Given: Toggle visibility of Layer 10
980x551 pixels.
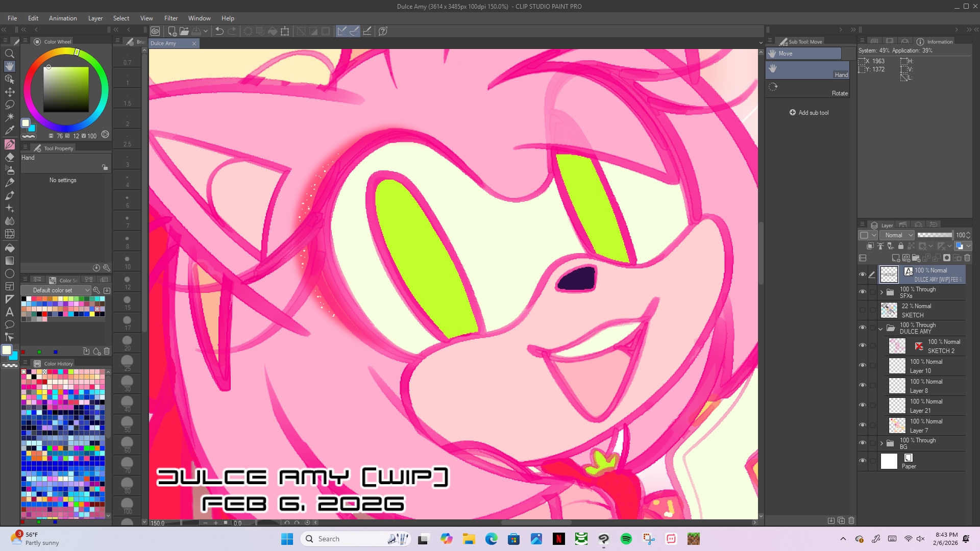Looking at the screenshot, I should (x=863, y=366).
